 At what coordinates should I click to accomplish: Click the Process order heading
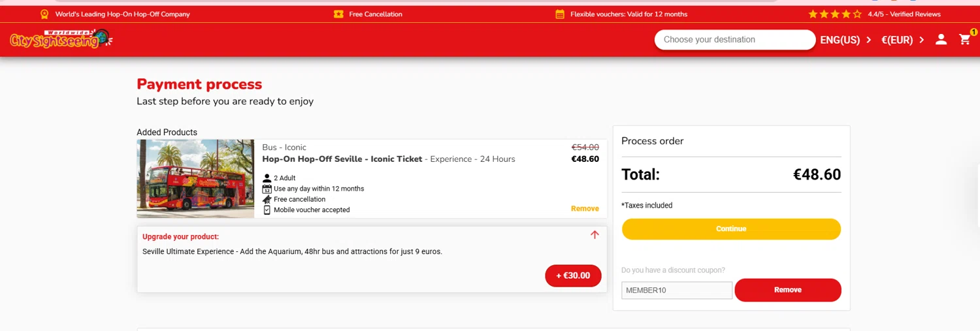(x=653, y=141)
